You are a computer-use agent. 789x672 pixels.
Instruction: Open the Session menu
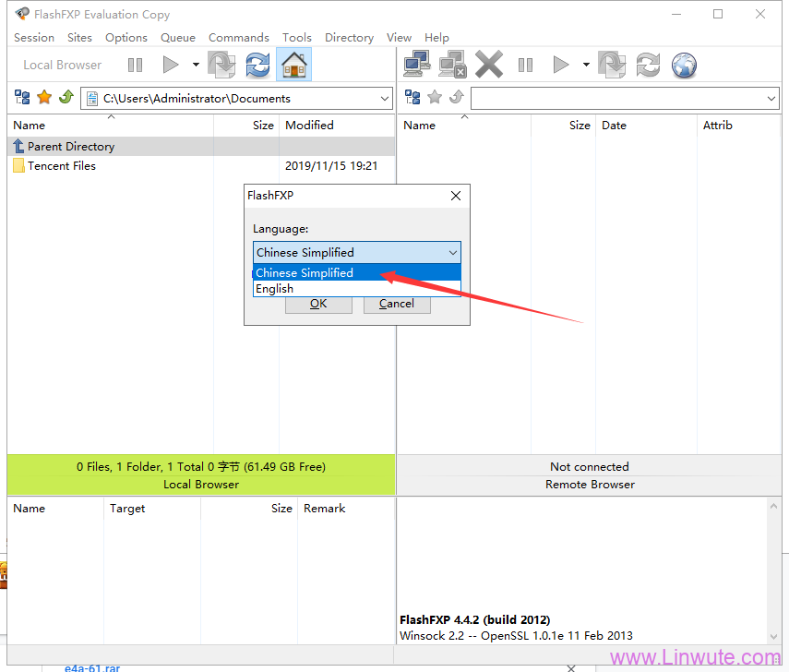point(34,38)
